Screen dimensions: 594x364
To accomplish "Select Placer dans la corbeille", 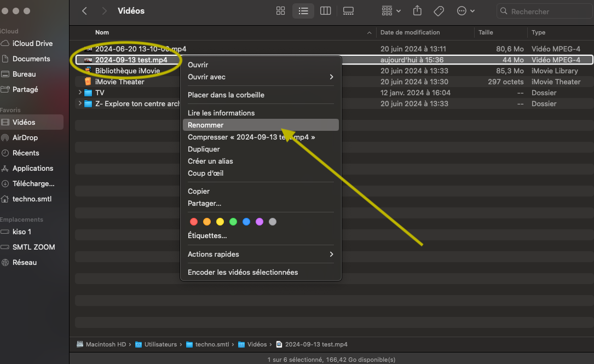I will pos(226,95).
